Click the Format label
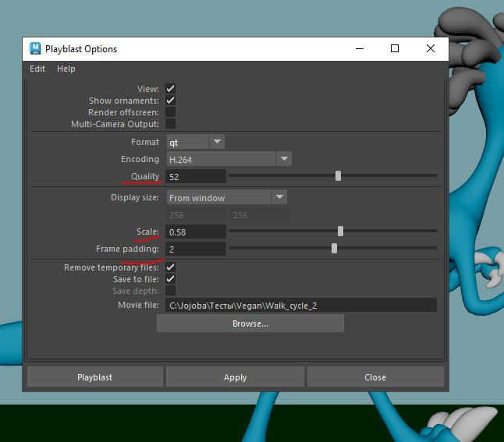Screen dimensions: 504x442 click(145, 142)
